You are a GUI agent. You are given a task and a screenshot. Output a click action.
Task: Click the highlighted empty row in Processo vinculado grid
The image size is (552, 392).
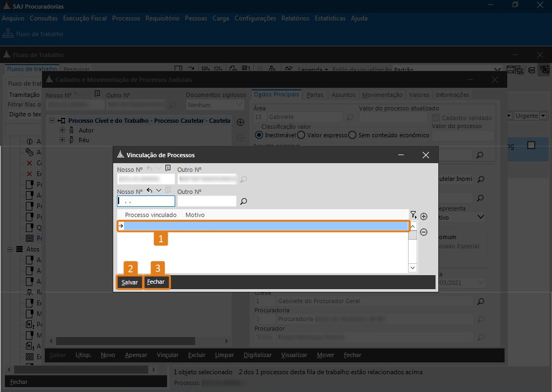click(x=264, y=226)
